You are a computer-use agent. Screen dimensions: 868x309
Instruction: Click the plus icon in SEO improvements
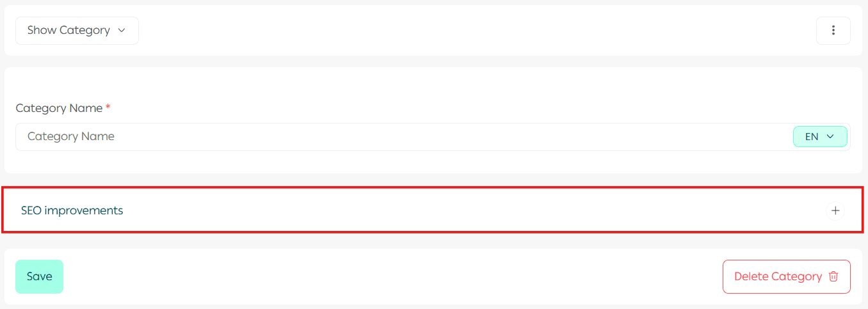tap(835, 210)
